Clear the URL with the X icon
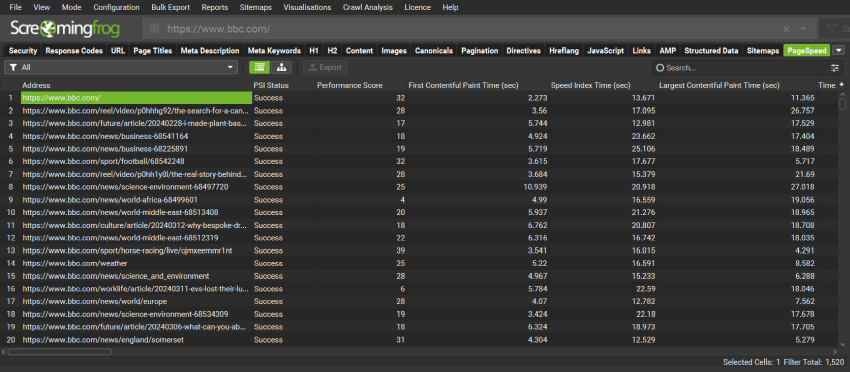 pos(786,29)
